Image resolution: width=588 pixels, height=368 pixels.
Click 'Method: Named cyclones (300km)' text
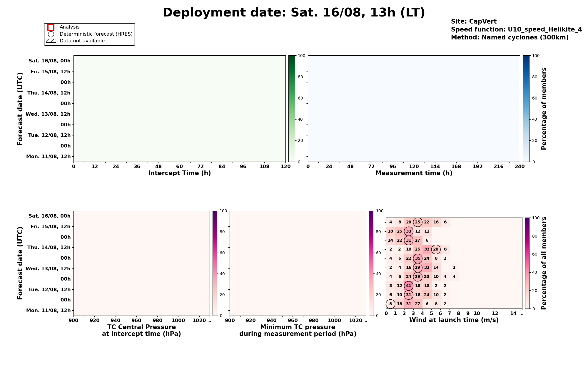pos(510,37)
